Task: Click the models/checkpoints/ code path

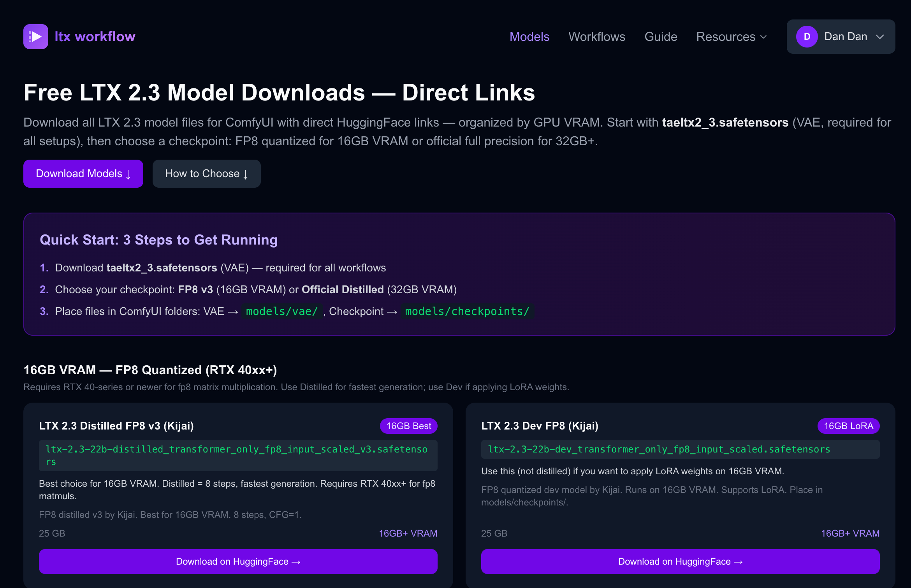Action: pyautogui.click(x=467, y=312)
